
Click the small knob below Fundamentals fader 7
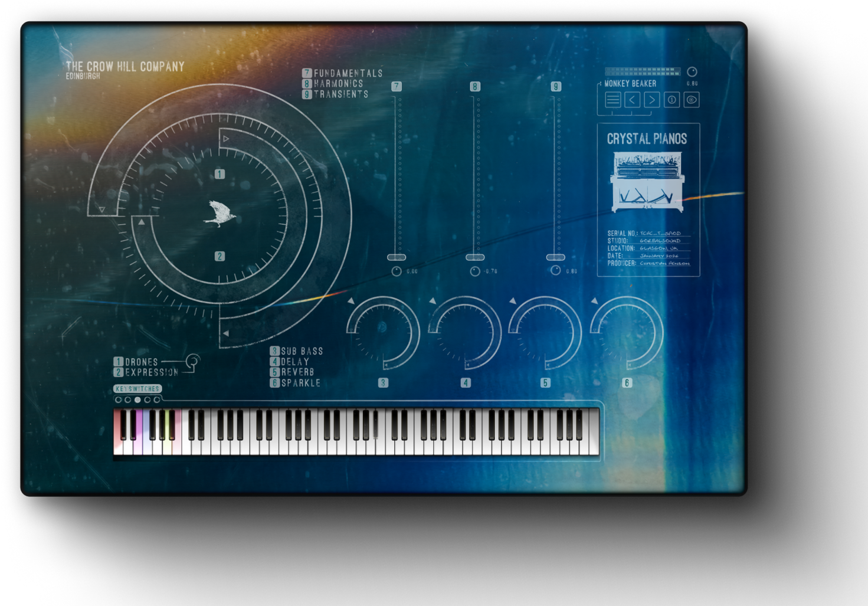pos(397,271)
